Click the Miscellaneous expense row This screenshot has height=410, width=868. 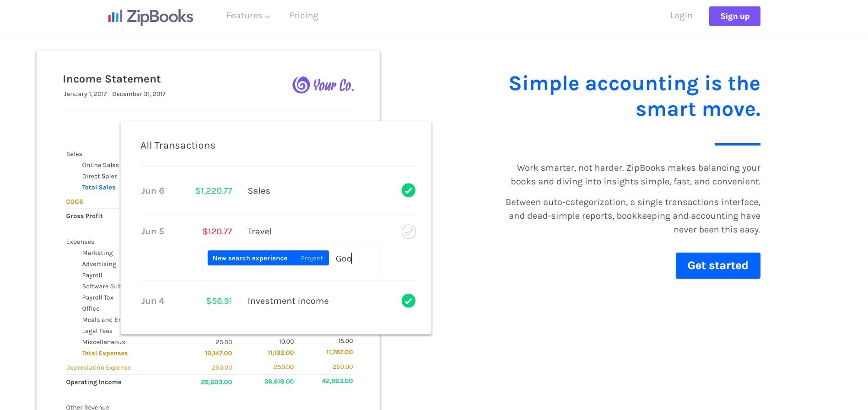pos(103,342)
